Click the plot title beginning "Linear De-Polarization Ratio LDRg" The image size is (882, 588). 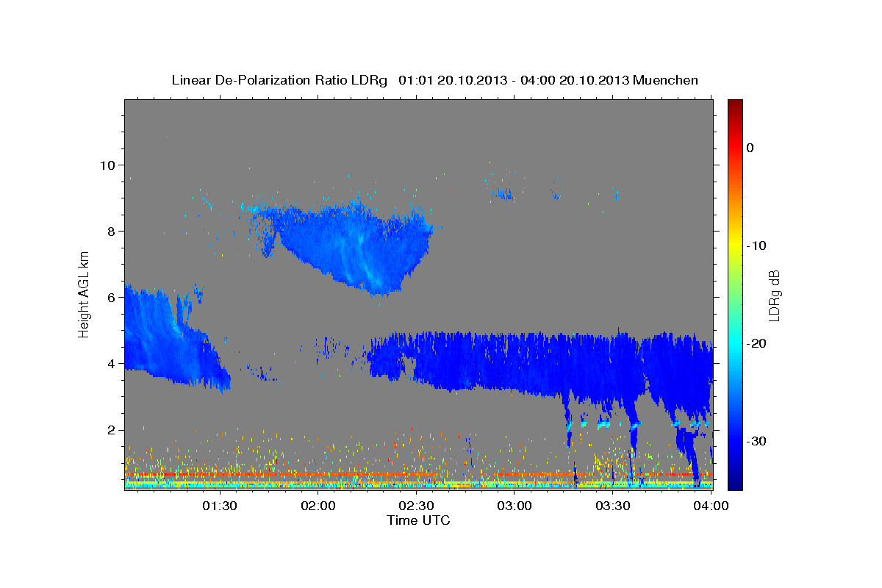[434, 80]
